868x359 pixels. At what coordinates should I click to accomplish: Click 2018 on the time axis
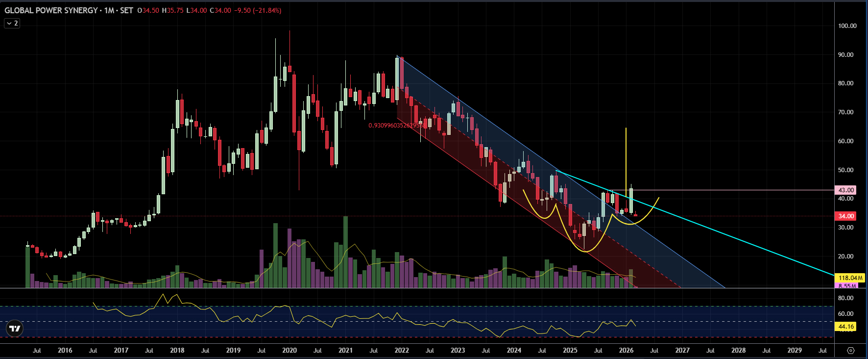click(177, 350)
